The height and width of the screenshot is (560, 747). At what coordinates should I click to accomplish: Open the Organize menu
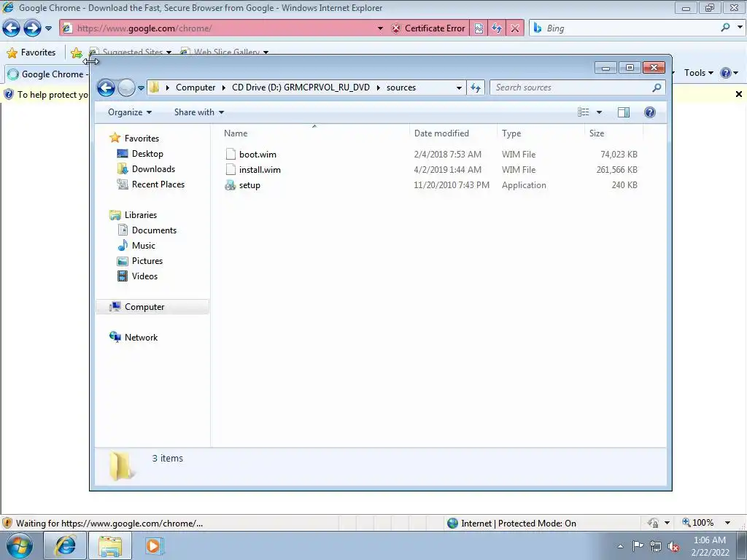pos(130,112)
